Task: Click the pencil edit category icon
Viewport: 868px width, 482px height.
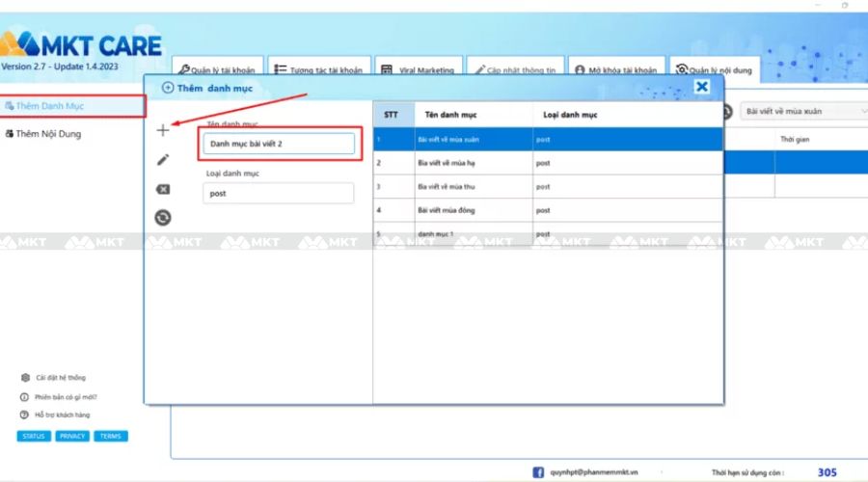Action: pyautogui.click(x=163, y=160)
